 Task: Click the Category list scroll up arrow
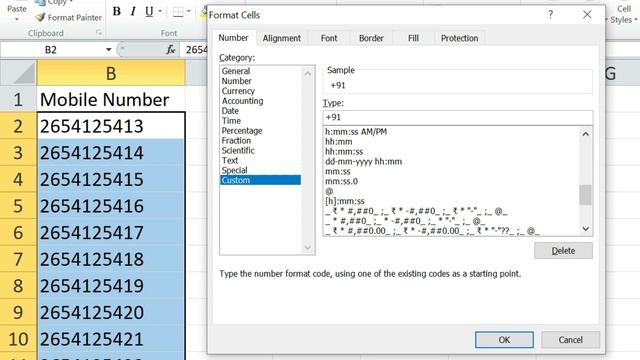click(308, 73)
